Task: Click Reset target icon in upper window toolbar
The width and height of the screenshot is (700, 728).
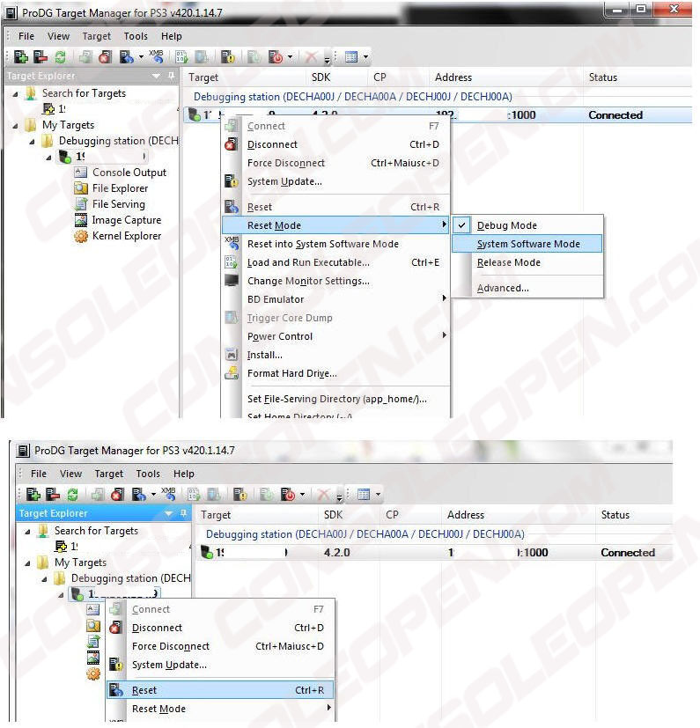Action: pos(126,57)
